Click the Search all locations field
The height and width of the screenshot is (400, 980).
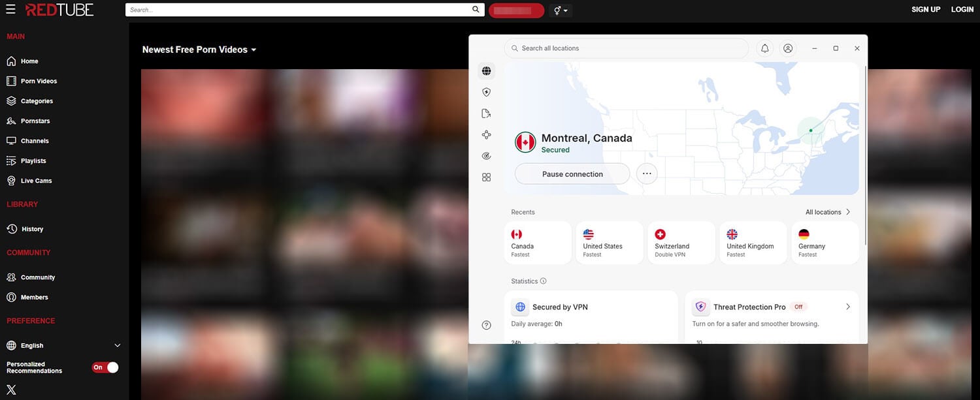click(x=627, y=48)
